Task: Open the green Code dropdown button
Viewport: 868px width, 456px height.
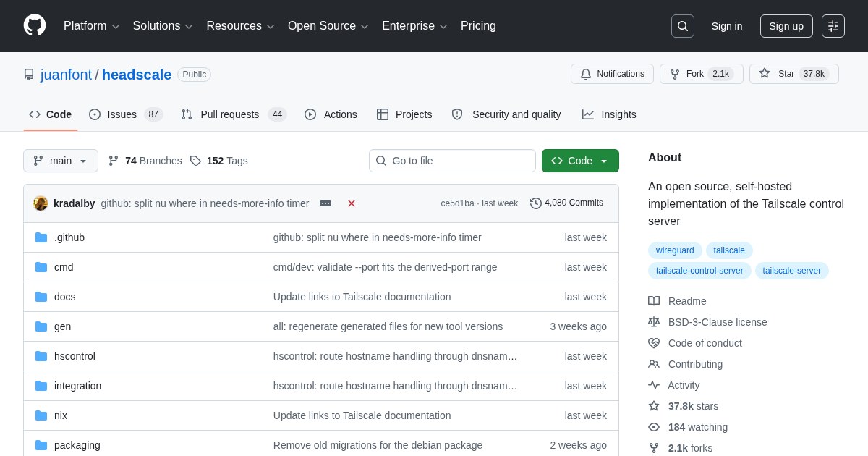Action: click(x=580, y=161)
